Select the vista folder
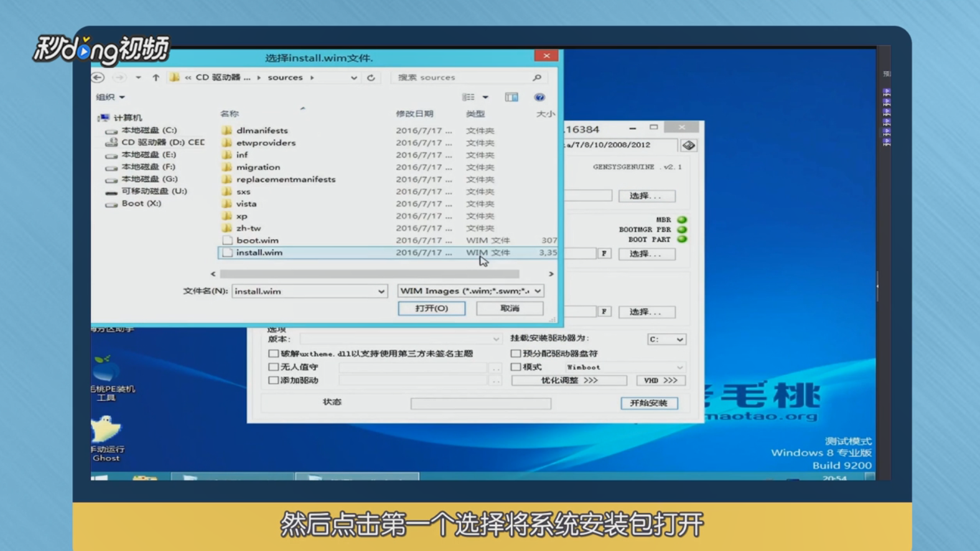Screen dimensions: 980x551 246,204
